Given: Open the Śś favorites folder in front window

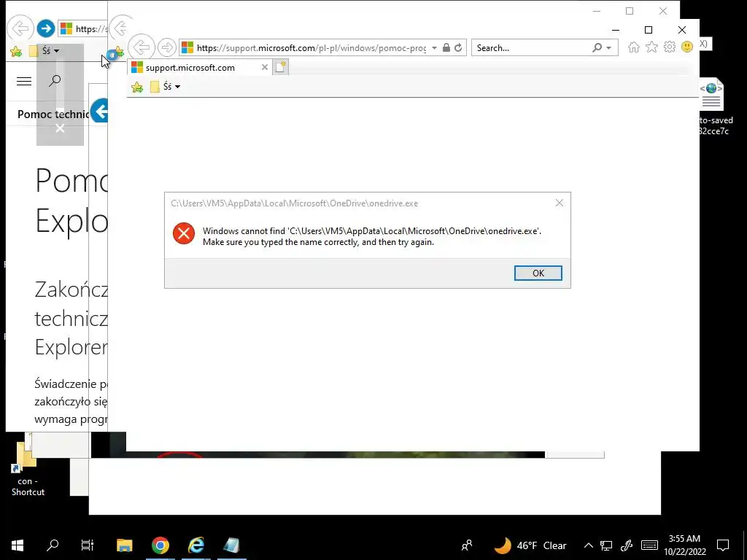Looking at the screenshot, I should (165, 87).
